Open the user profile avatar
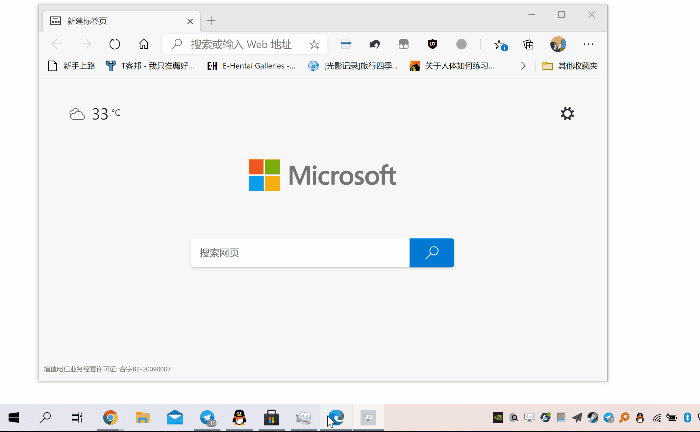 [x=558, y=44]
